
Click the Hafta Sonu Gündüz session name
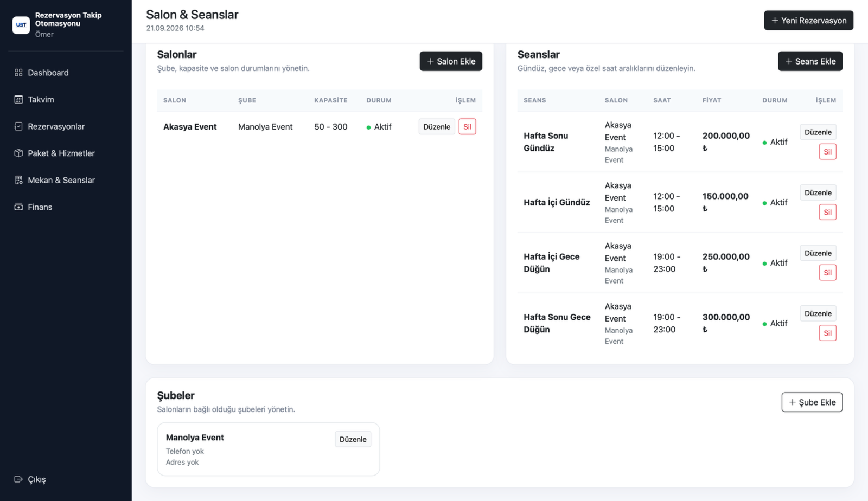[546, 142]
